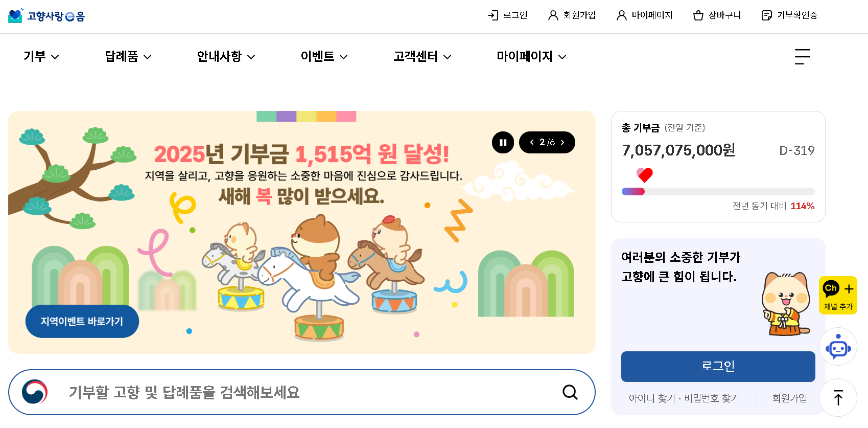Open the 이벤트 menu
The image size is (868, 428).
coord(324,57)
